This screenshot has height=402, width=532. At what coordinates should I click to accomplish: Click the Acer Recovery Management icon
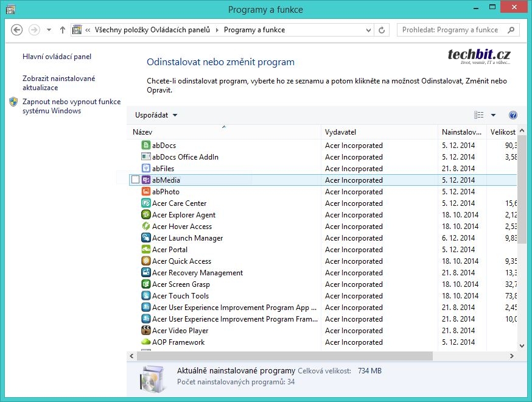146,273
